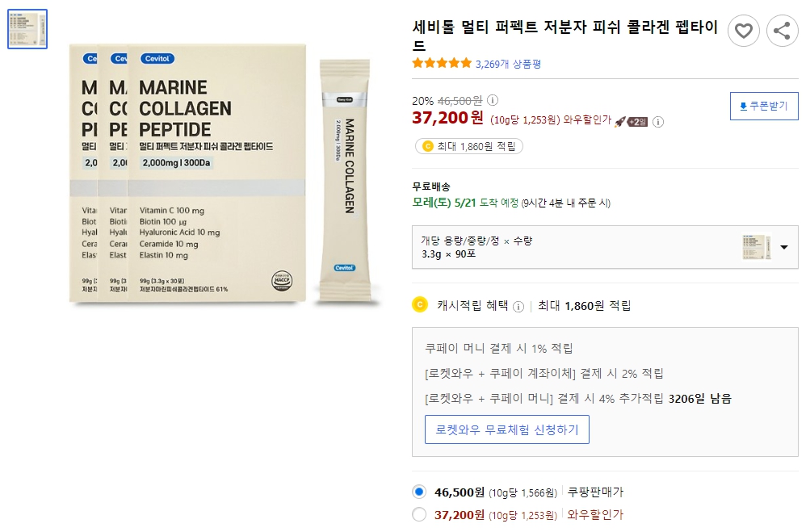Click the small product icon inside the option selector
The image size is (810, 532).
point(755,247)
